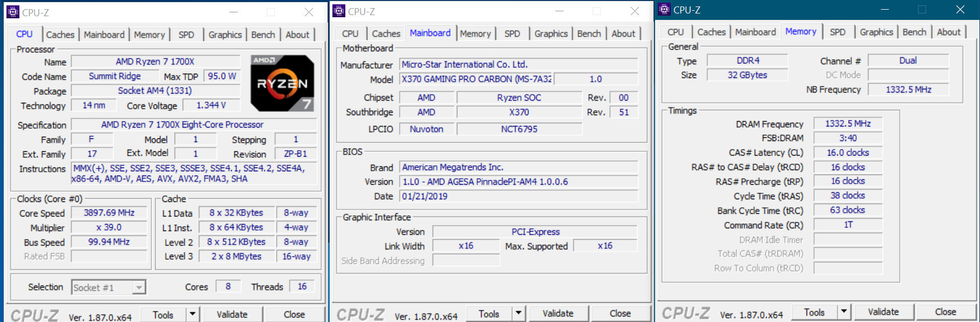Image resolution: width=980 pixels, height=322 pixels.
Task: Select CPU tab in right window
Action: point(676,32)
